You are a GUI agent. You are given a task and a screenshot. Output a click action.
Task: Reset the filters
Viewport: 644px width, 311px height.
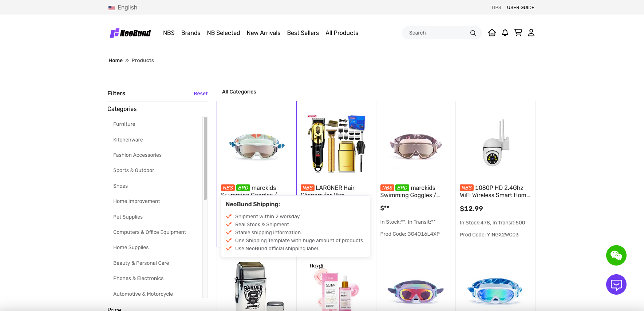point(201,93)
